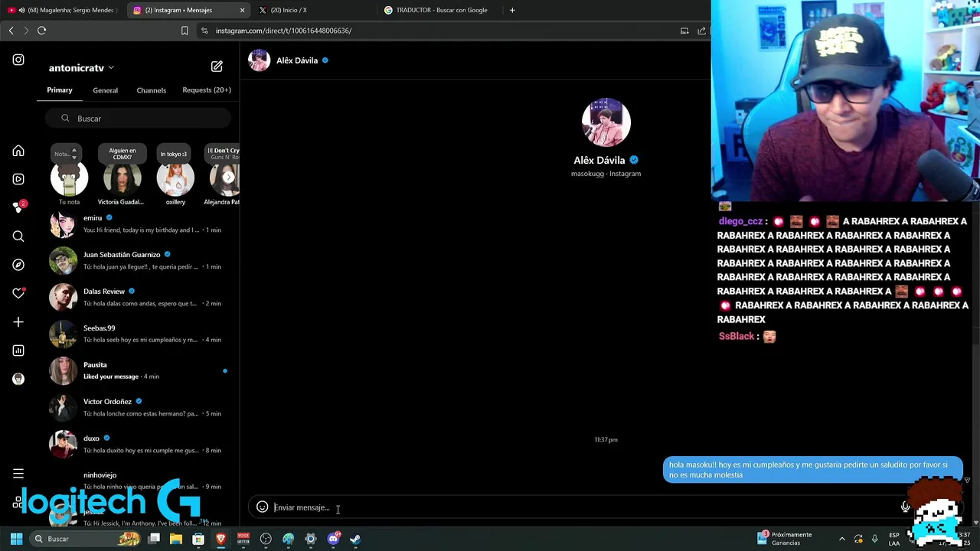Go forward with the browser forward arrow
Screen dimensions: 980x551
click(26, 31)
